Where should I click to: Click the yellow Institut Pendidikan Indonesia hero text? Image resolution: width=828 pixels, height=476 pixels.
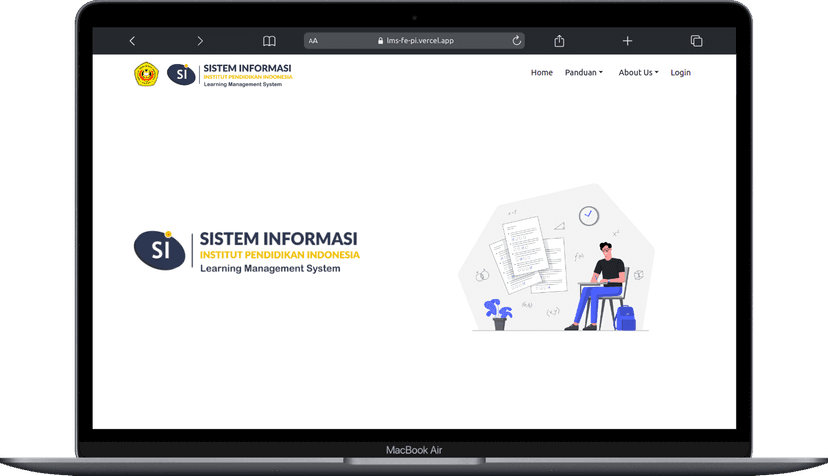(280, 255)
